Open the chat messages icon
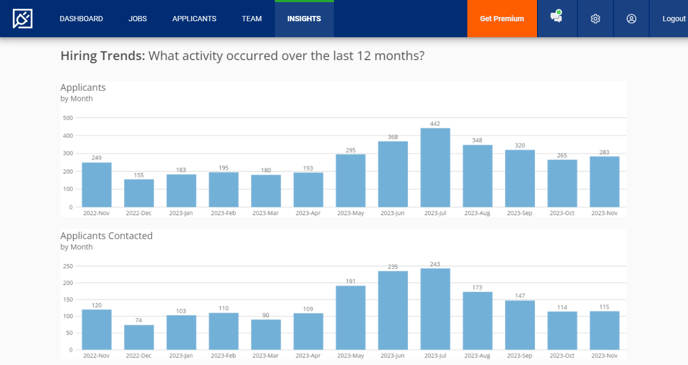688x365 pixels. [556, 17]
